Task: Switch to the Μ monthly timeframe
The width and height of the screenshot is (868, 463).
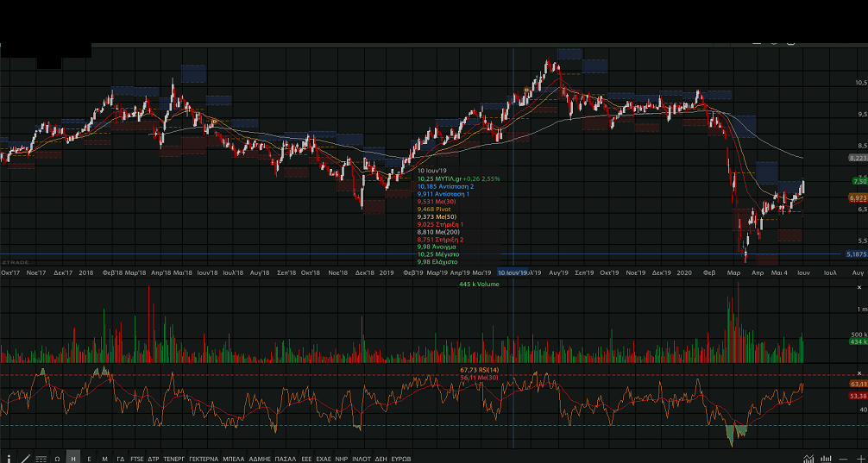Action: pyautogui.click(x=104, y=458)
